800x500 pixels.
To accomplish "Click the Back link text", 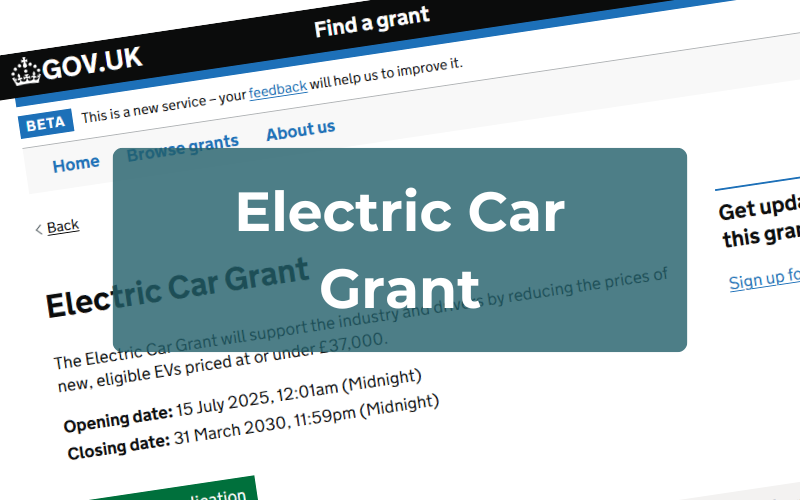I will coord(62,226).
